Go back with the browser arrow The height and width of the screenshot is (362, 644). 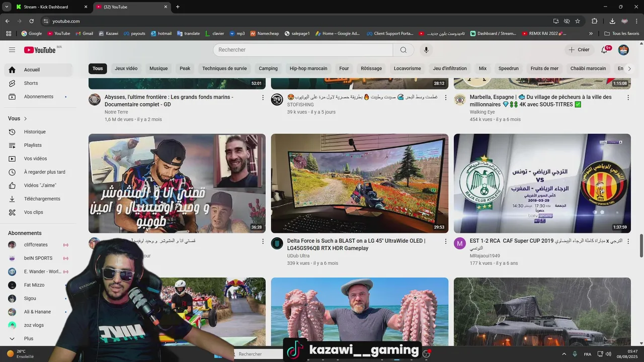[7, 21]
